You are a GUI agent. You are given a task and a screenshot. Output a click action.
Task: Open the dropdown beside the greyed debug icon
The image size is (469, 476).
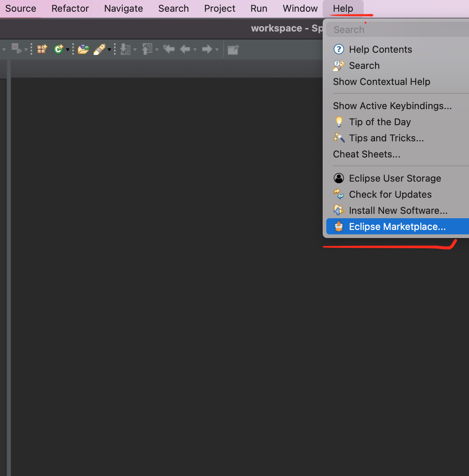[26, 49]
